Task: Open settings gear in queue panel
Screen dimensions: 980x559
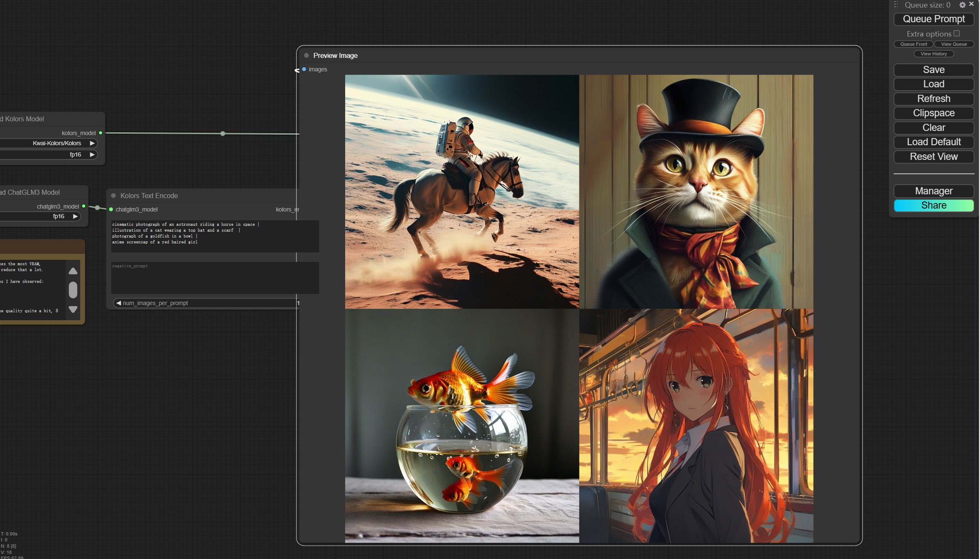Action: coord(962,5)
